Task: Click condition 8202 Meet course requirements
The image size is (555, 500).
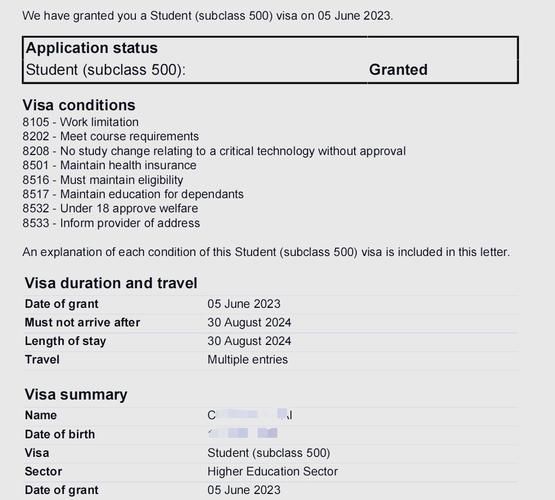Action: point(111,137)
